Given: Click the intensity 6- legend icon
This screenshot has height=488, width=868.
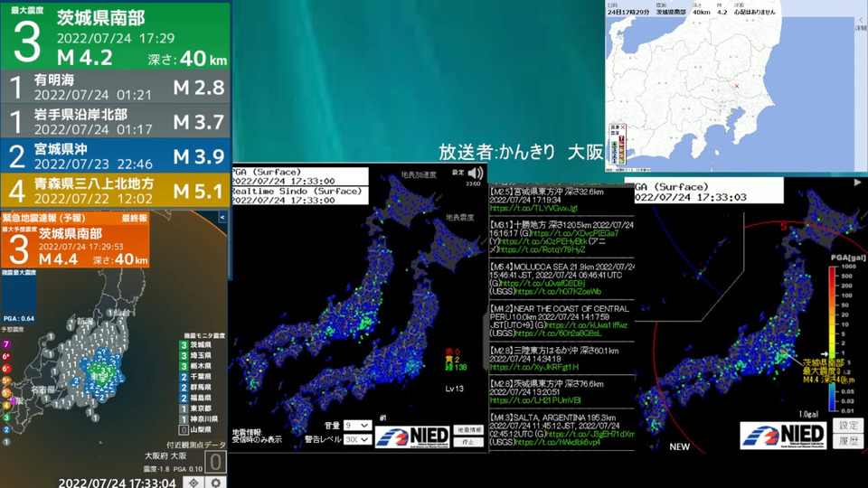Looking at the screenshot, I should point(6,369).
